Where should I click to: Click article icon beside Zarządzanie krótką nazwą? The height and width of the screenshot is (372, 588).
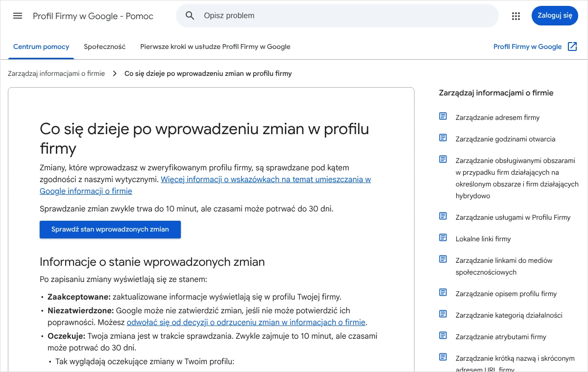tap(443, 357)
